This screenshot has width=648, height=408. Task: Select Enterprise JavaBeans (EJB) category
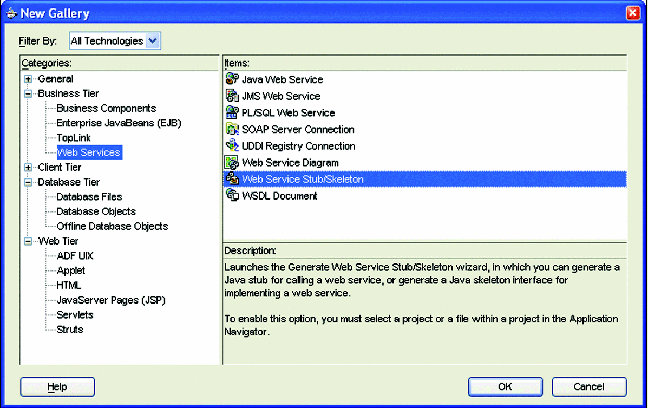(x=111, y=122)
